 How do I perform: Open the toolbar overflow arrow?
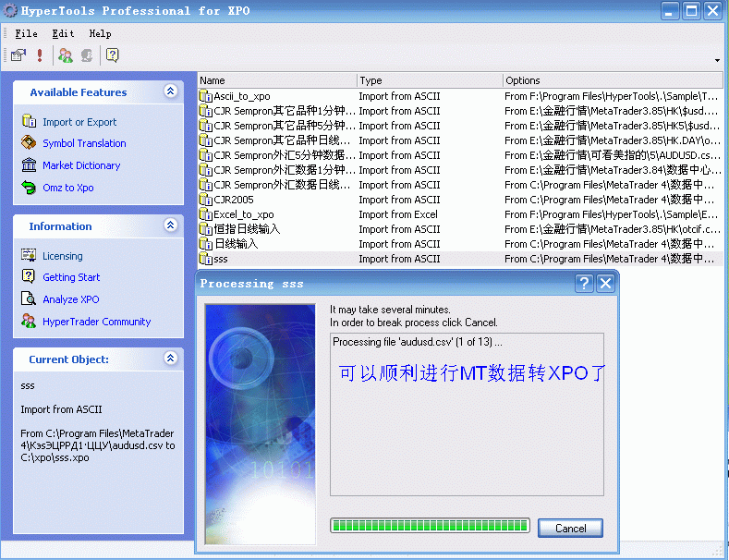717,60
